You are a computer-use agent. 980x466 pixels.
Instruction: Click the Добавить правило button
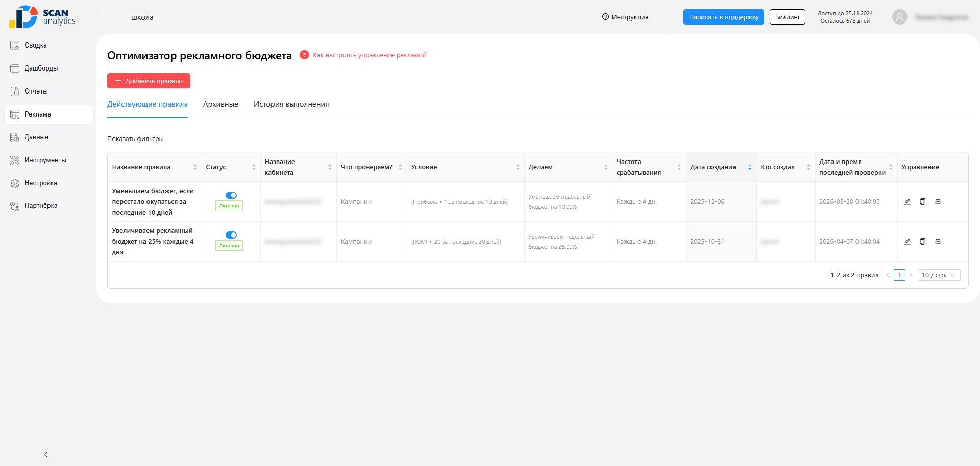coord(149,81)
